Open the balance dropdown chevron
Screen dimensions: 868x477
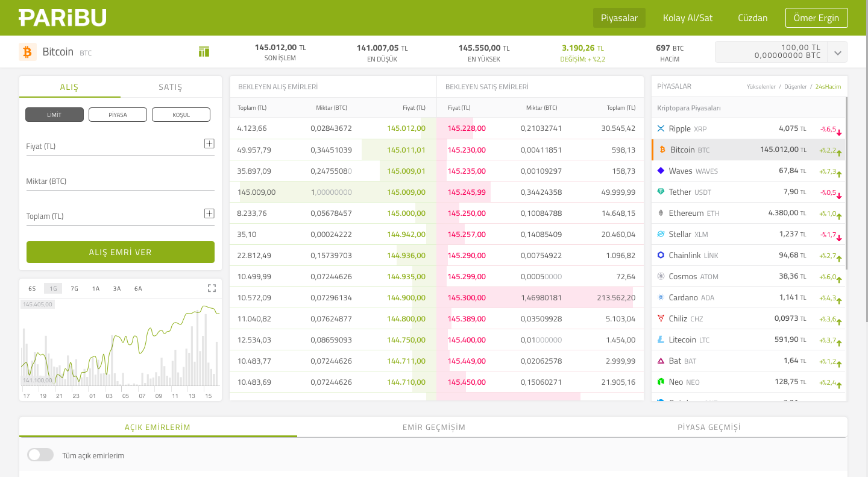tap(837, 52)
